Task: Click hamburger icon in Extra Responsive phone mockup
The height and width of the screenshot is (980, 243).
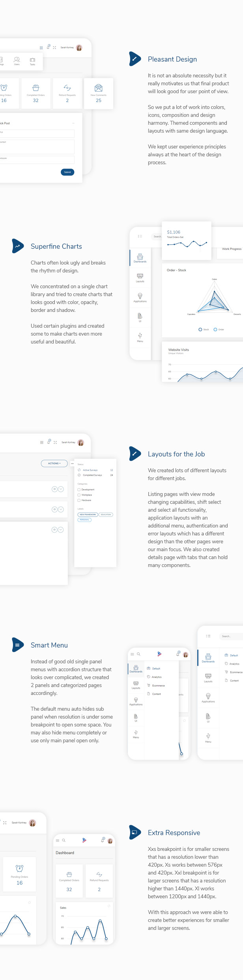Action: [58, 841]
